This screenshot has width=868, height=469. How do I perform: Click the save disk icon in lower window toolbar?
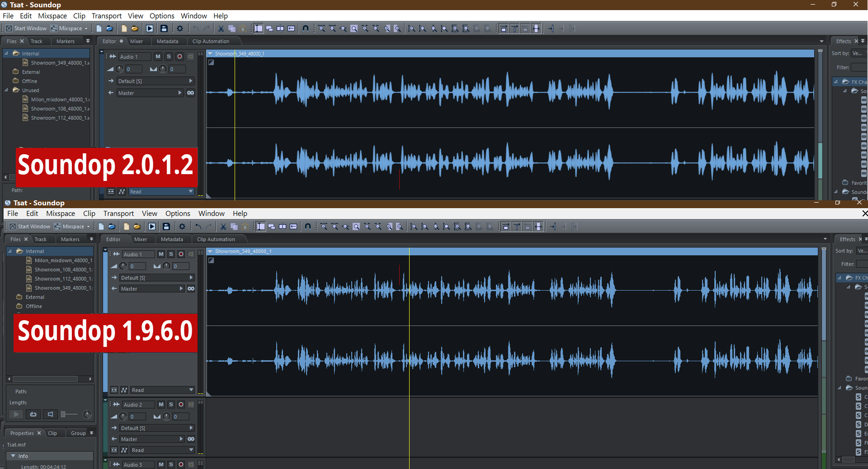166,227
